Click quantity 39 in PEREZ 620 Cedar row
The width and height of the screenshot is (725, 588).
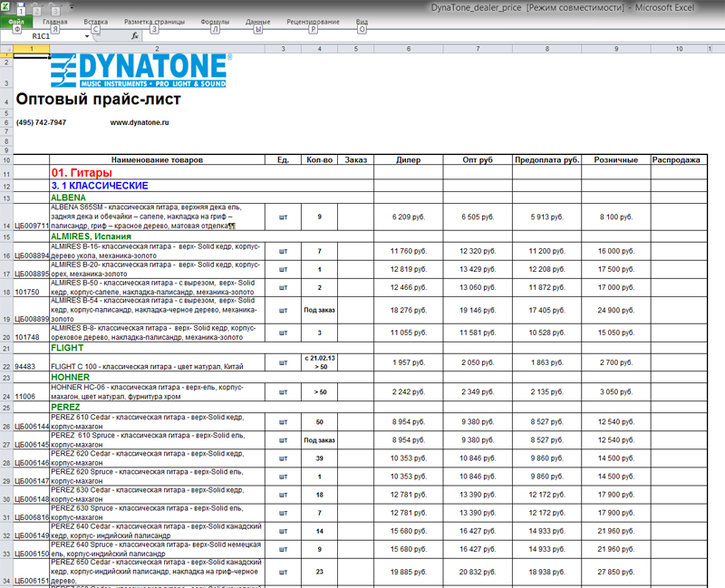coord(320,458)
